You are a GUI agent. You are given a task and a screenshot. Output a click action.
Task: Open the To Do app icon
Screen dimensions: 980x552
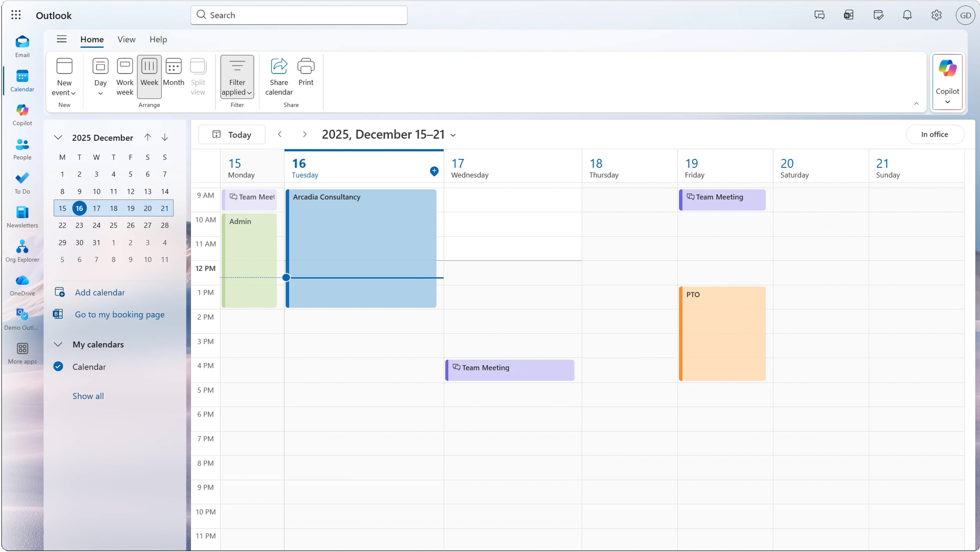pos(22,183)
